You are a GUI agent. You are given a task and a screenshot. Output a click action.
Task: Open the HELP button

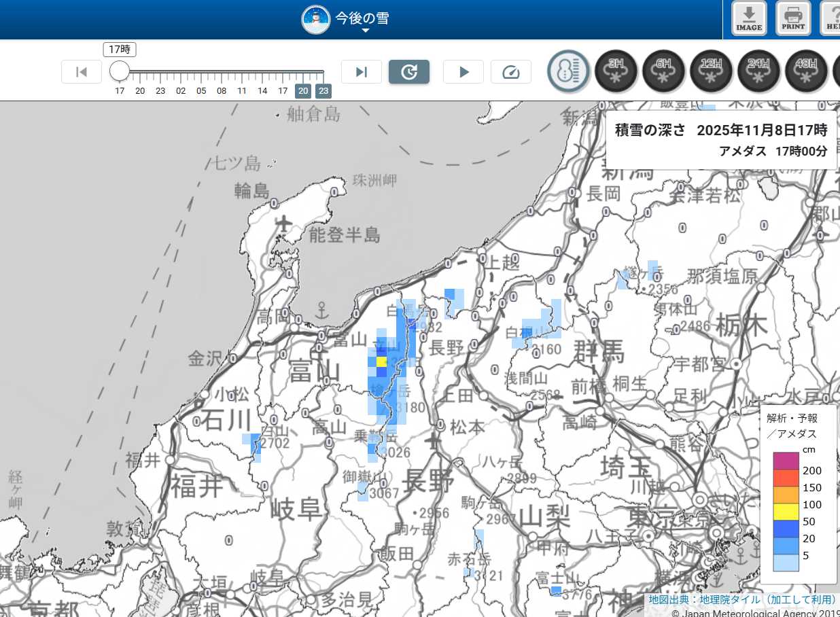[x=833, y=18]
